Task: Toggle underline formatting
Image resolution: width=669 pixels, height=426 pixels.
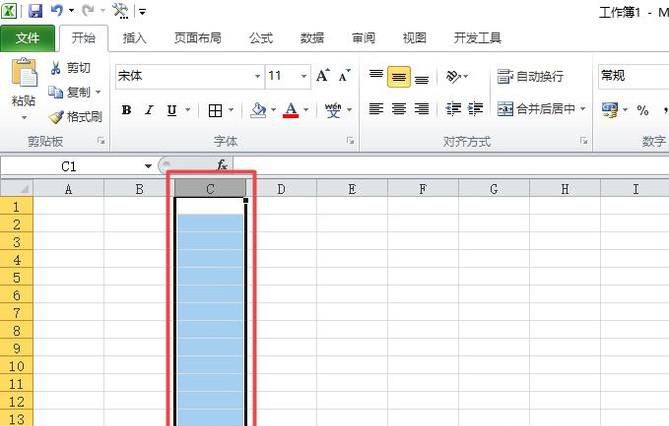Action: point(172,110)
